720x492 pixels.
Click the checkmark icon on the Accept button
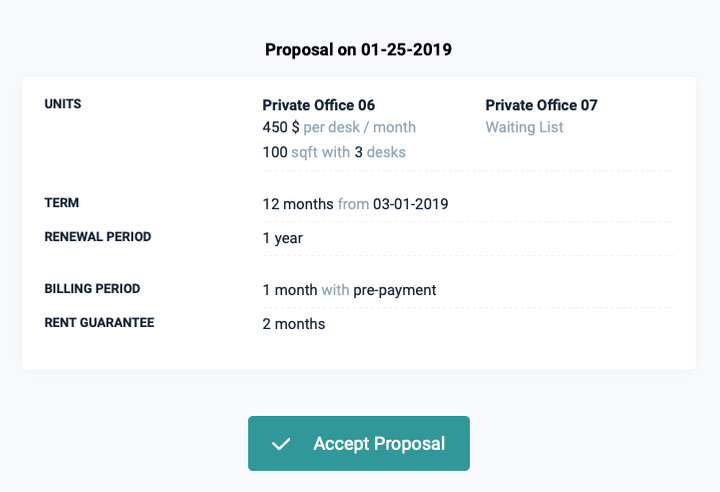click(281, 444)
